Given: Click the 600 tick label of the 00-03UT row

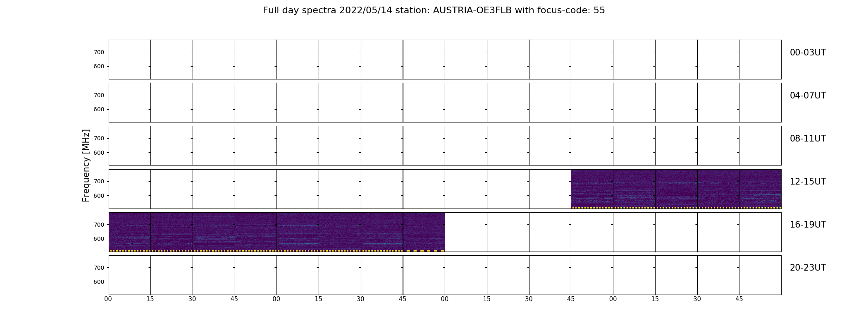Looking at the screenshot, I should point(99,66).
